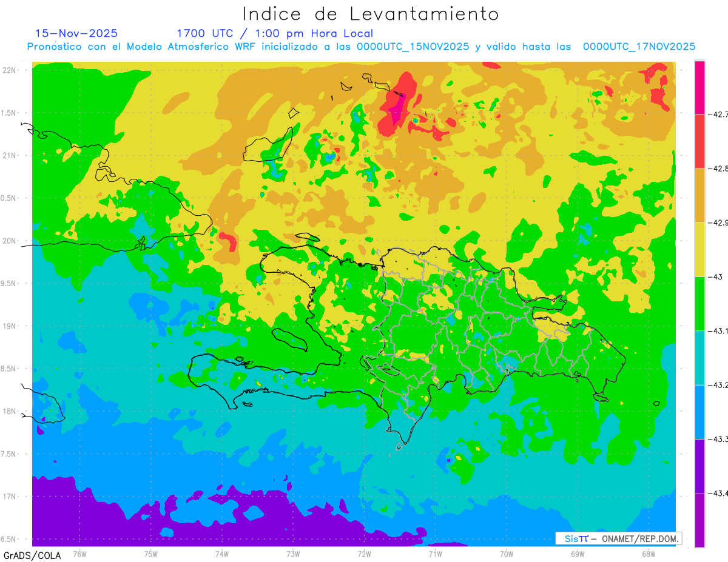
Task: Click the "72W" longitude label
Action: [364, 554]
